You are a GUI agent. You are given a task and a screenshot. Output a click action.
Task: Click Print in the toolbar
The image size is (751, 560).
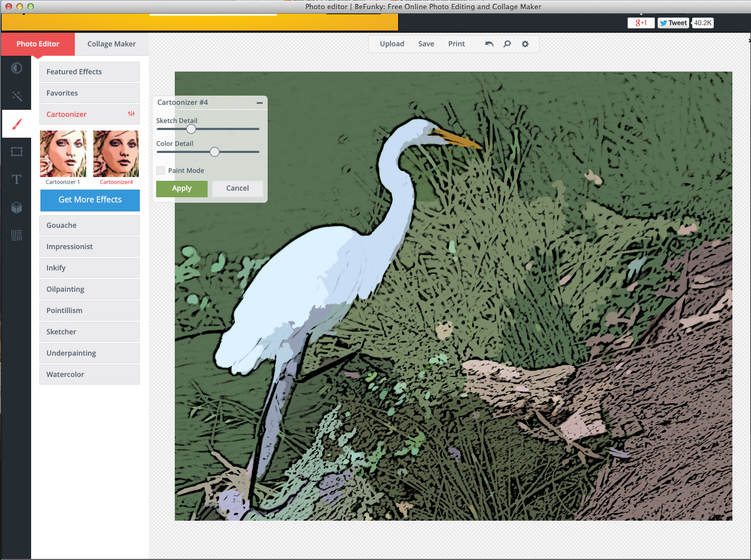click(457, 44)
